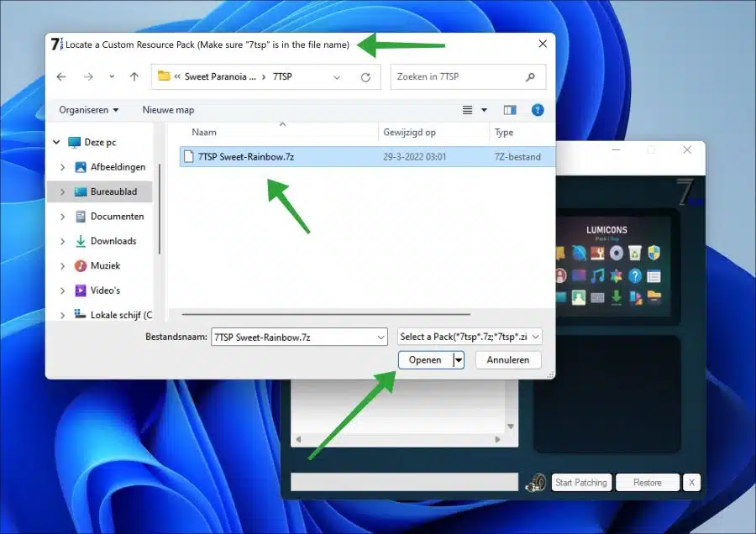Open dialog help icon

(x=538, y=110)
